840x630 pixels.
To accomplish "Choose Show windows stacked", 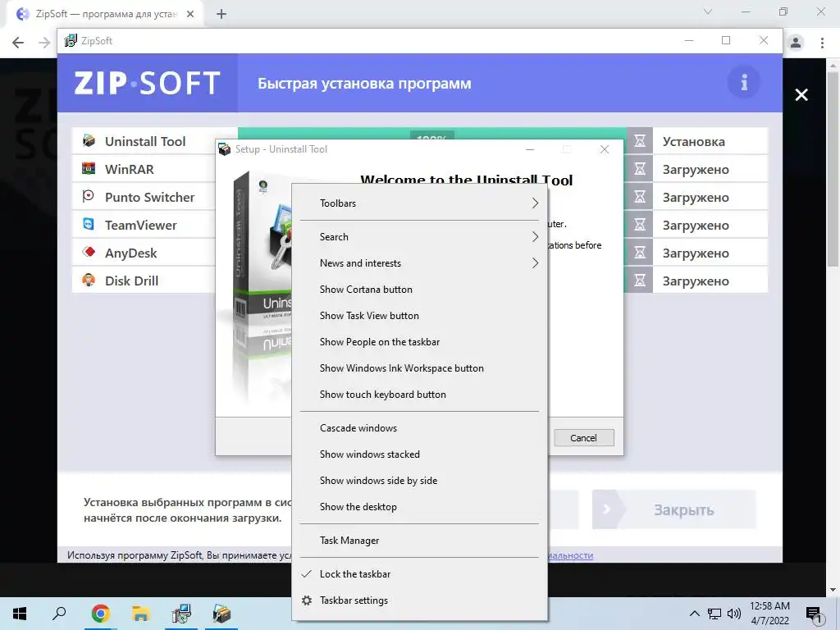I will pyautogui.click(x=419, y=454).
